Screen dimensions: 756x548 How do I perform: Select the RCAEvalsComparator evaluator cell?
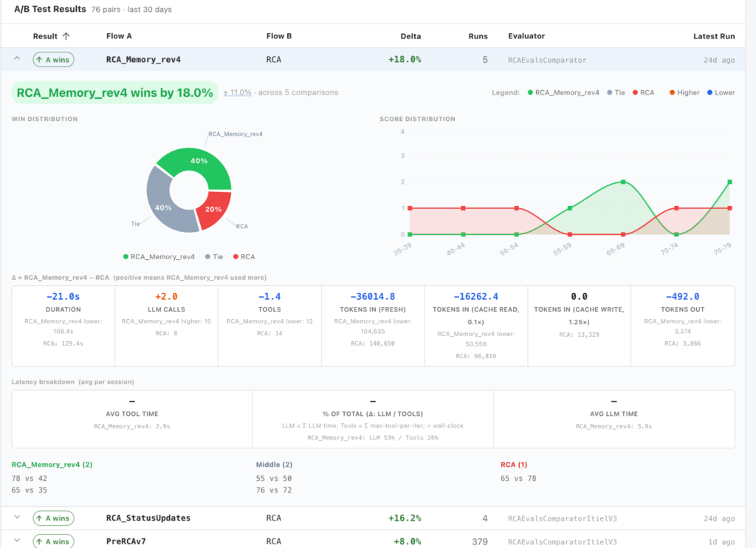(x=547, y=61)
